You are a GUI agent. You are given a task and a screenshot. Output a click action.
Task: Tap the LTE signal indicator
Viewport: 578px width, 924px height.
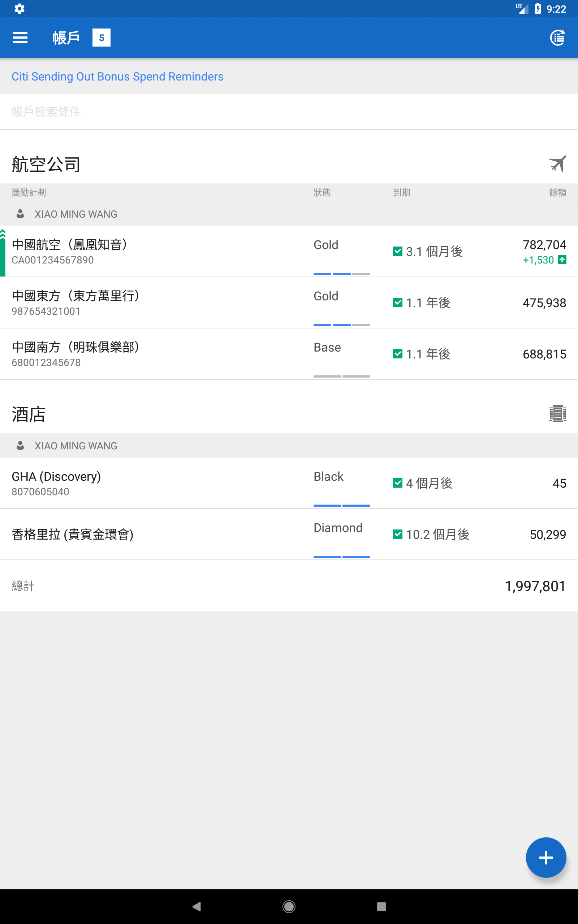click(x=522, y=8)
